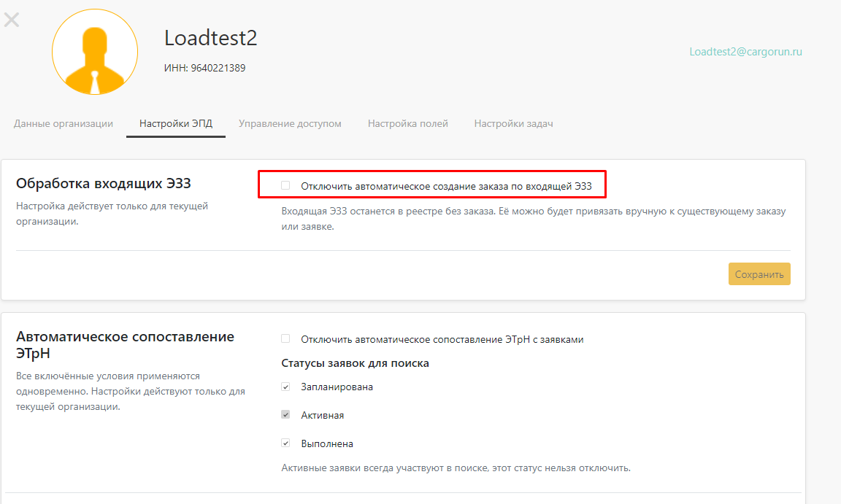Go to the Настройка полей tab
841x504 pixels.
click(x=407, y=124)
